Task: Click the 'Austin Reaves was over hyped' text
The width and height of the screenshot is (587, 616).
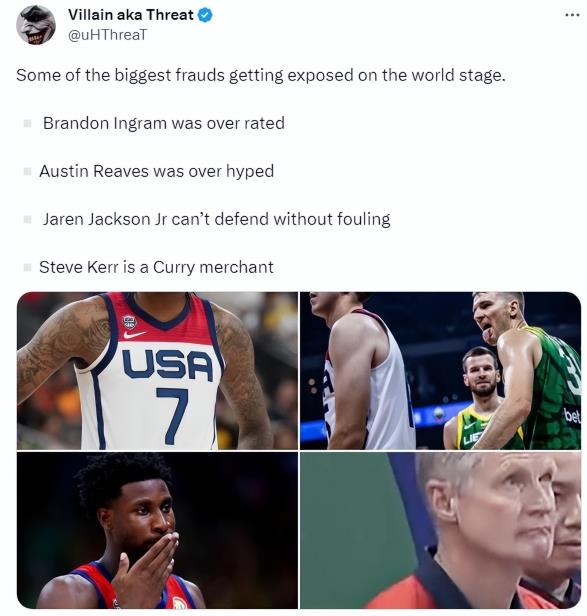Action: 157,172
